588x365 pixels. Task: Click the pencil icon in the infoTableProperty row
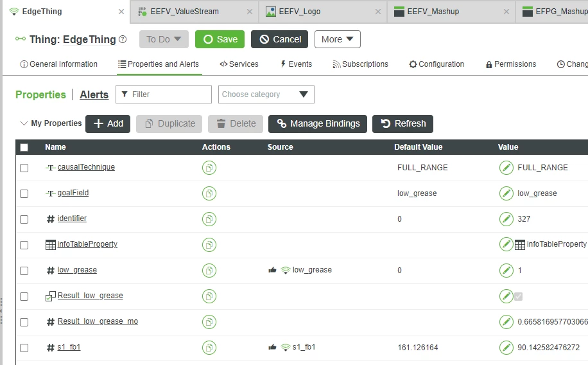pyautogui.click(x=506, y=245)
